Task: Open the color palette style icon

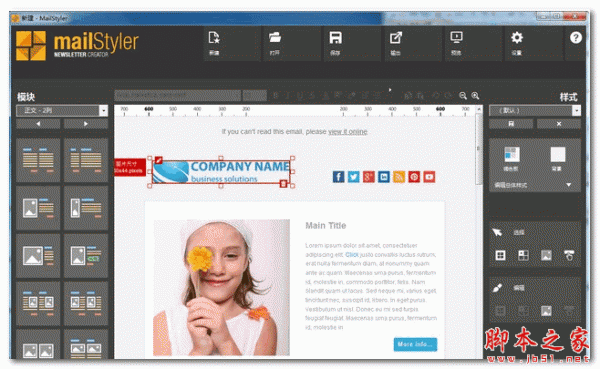Action: tap(512, 154)
